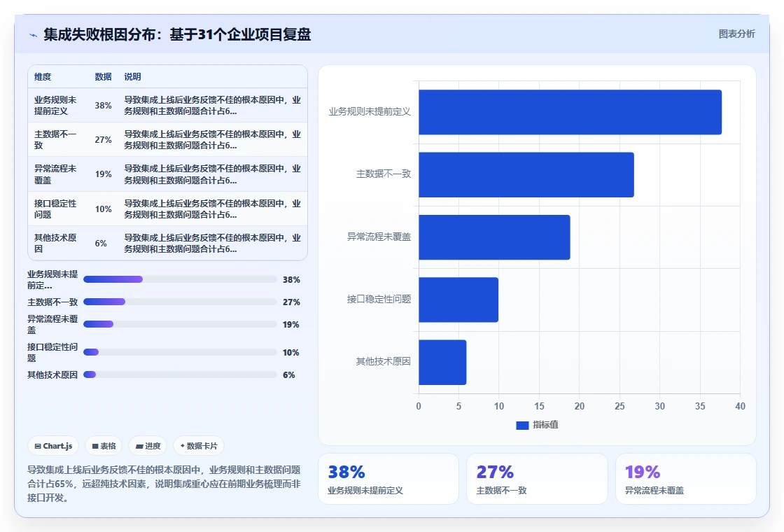Click the 业务规则未提前定义 chart bar

coord(570,112)
